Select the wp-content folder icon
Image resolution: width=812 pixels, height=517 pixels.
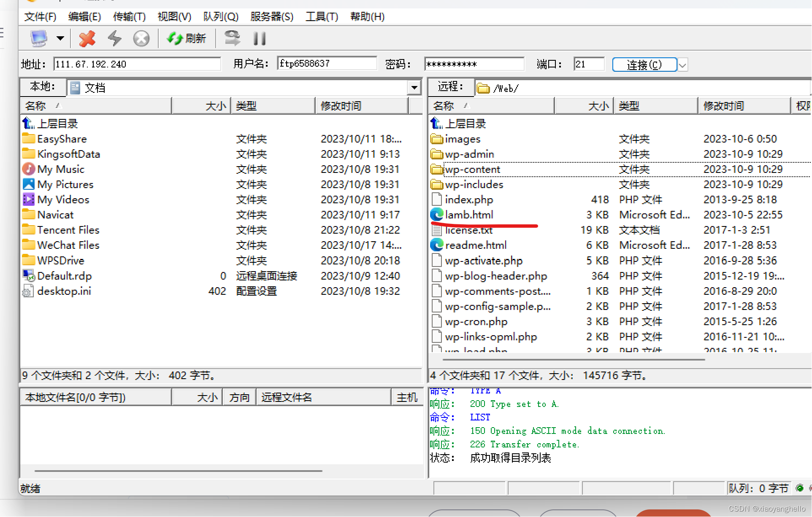click(437, 169)
